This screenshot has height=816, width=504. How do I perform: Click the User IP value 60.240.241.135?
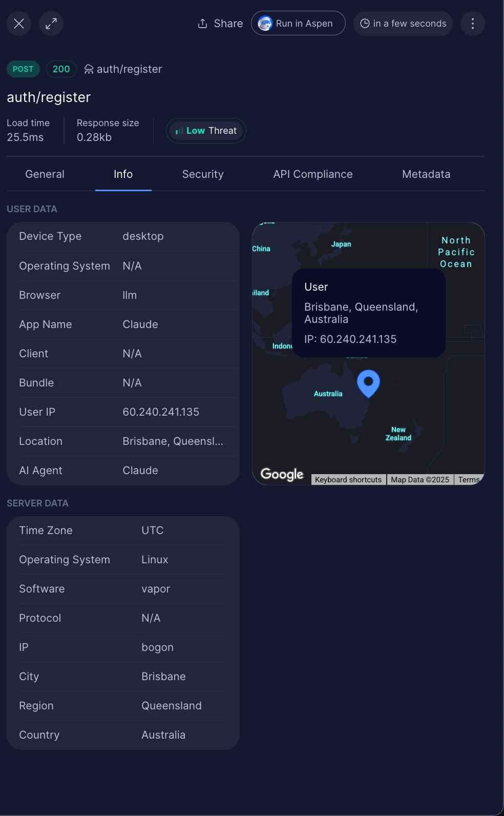(161, 412)
